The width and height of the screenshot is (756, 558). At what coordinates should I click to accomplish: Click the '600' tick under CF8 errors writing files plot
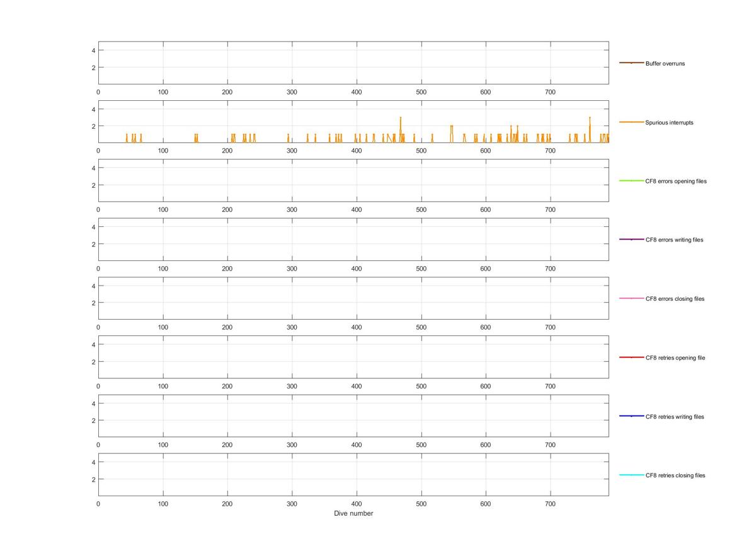tap(486, 269)
